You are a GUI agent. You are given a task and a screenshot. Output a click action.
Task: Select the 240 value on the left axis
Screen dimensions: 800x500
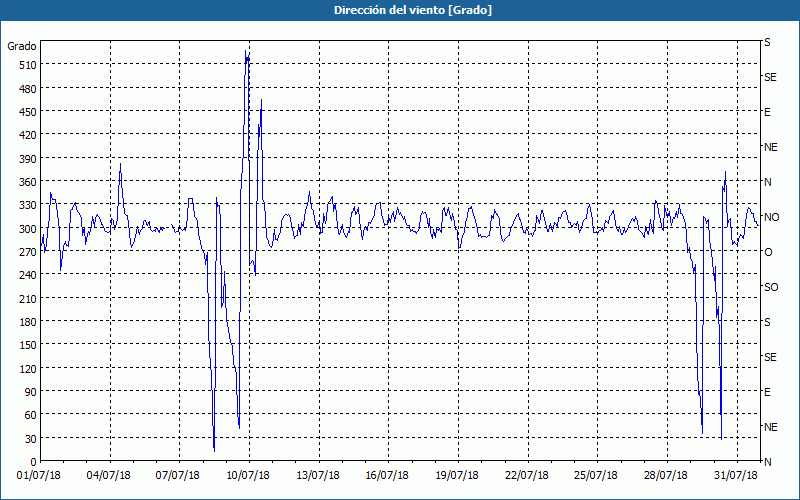tap(27, 275)
